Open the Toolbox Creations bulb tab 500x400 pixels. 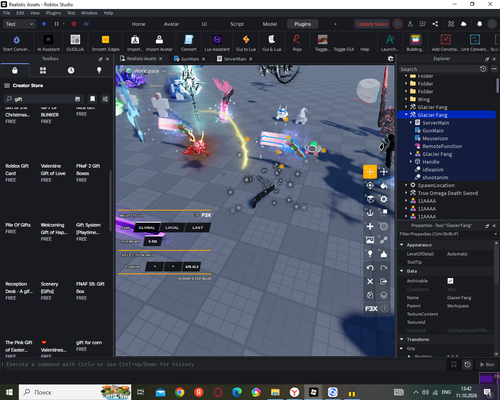pyautogui.click(x=99, y=70)
